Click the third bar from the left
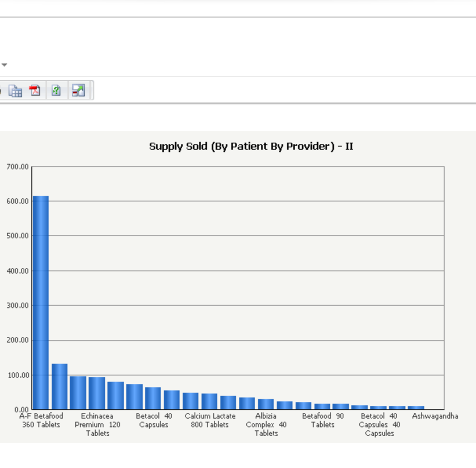Viewport: 476px width, 468px height. point(78,393)
